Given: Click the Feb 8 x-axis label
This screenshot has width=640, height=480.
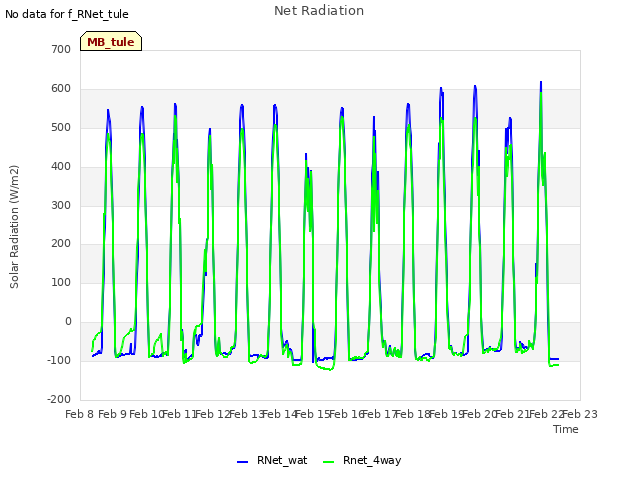Looking at the screenshot, I should pyautogui.click(x=80, y=414).
